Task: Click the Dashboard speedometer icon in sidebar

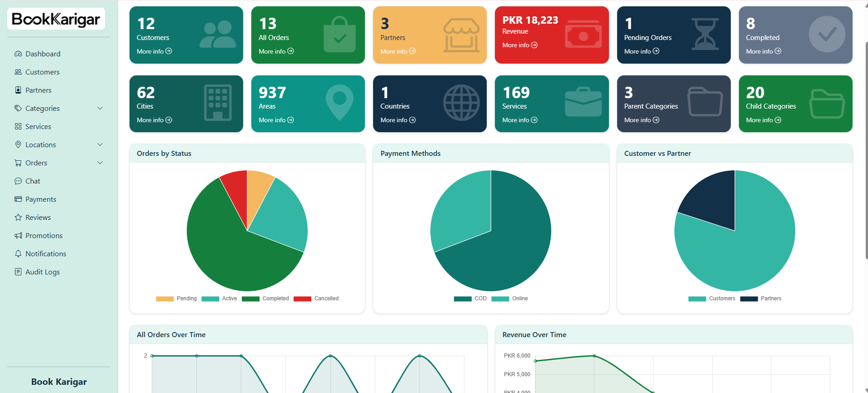Action: coord(18,54)
